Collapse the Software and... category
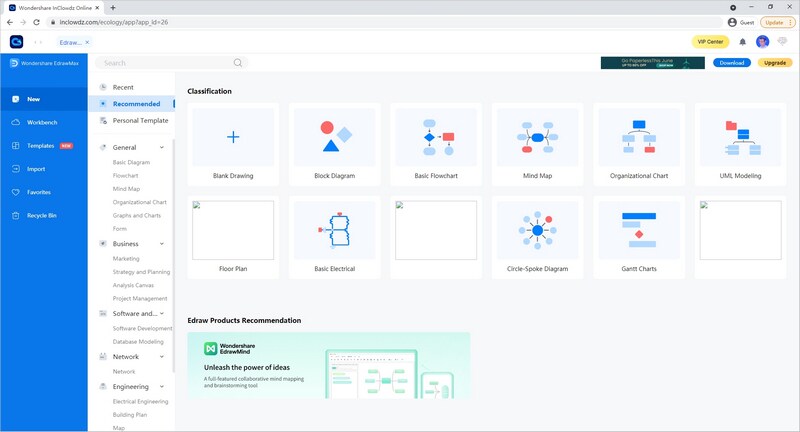Screen dimensions: 800x432 [162, 314]
